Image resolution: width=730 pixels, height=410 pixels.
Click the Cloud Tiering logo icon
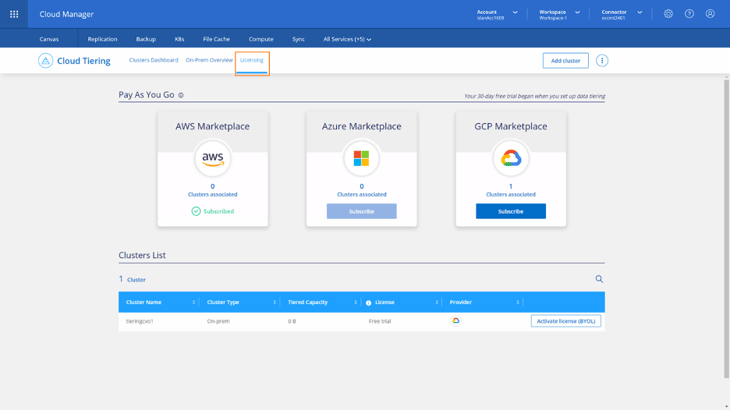tap(45, 61)
